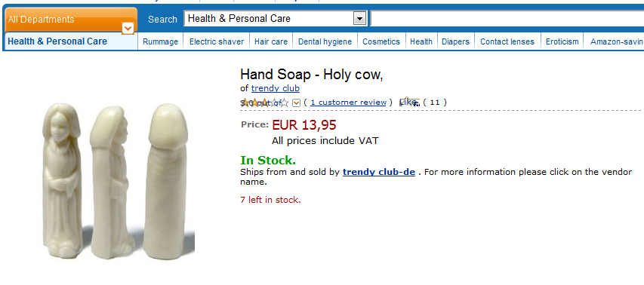
Task: Open the trendy club brand link
Action: 275,88
